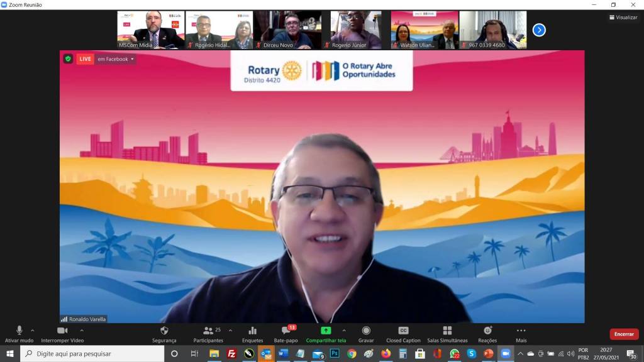
Task: Open the Participantes panel
Action: click(208, 331)
